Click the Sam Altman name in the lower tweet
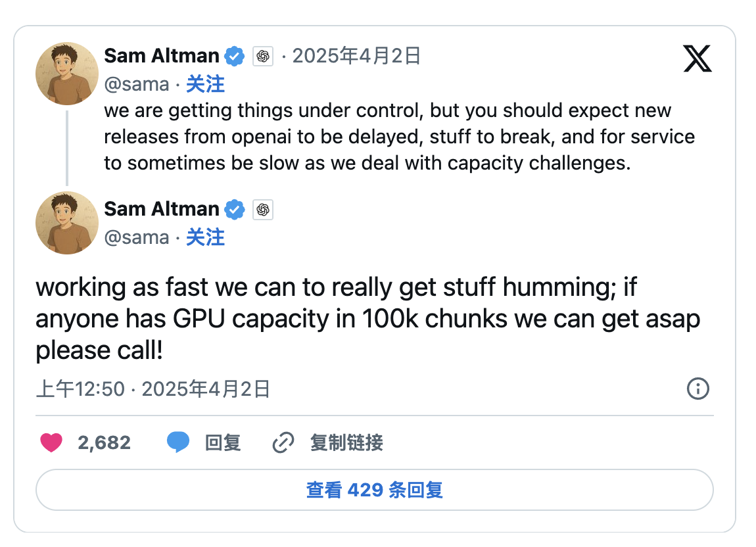 tap(161, 209)
